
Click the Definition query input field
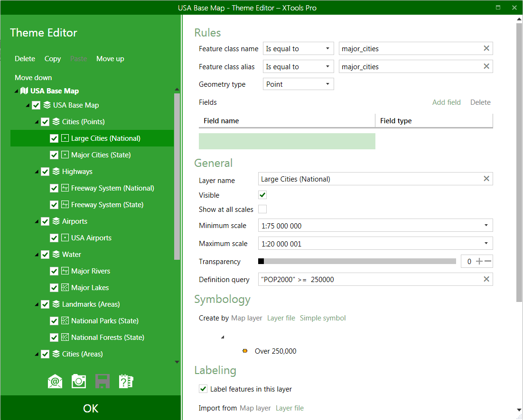[375, 279]
